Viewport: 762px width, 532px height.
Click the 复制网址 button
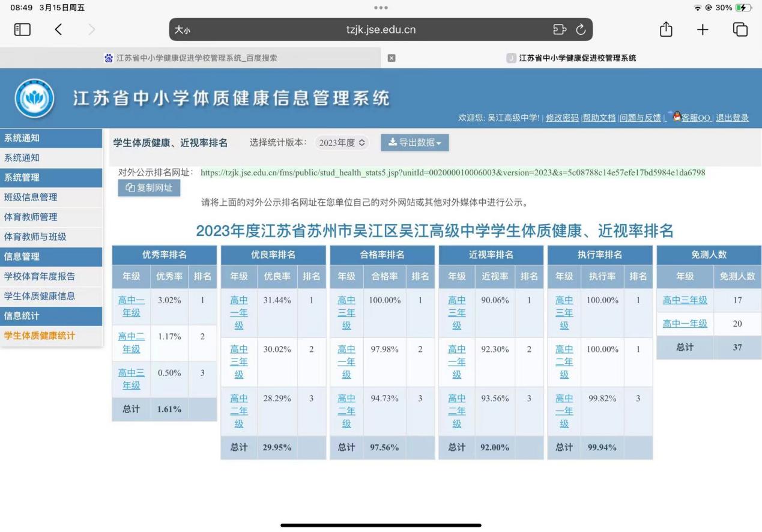pos(149,188)
